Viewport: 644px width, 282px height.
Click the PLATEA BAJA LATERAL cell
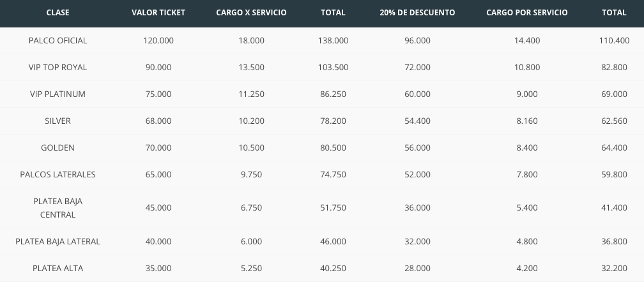click(58, 241)
